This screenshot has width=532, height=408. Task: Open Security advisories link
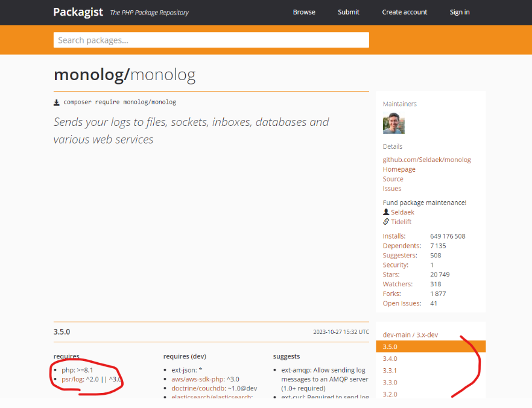(x=396, y=265)
